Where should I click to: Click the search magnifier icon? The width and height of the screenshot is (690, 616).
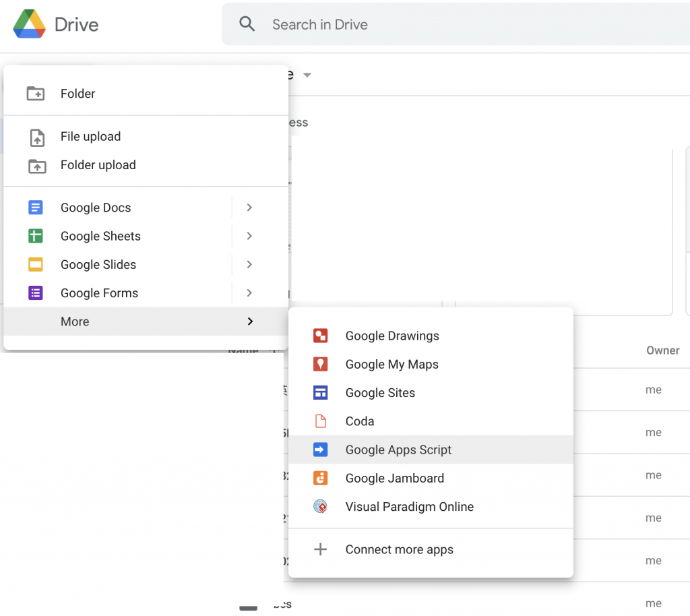pyautogui.click(x=247, y=24)
